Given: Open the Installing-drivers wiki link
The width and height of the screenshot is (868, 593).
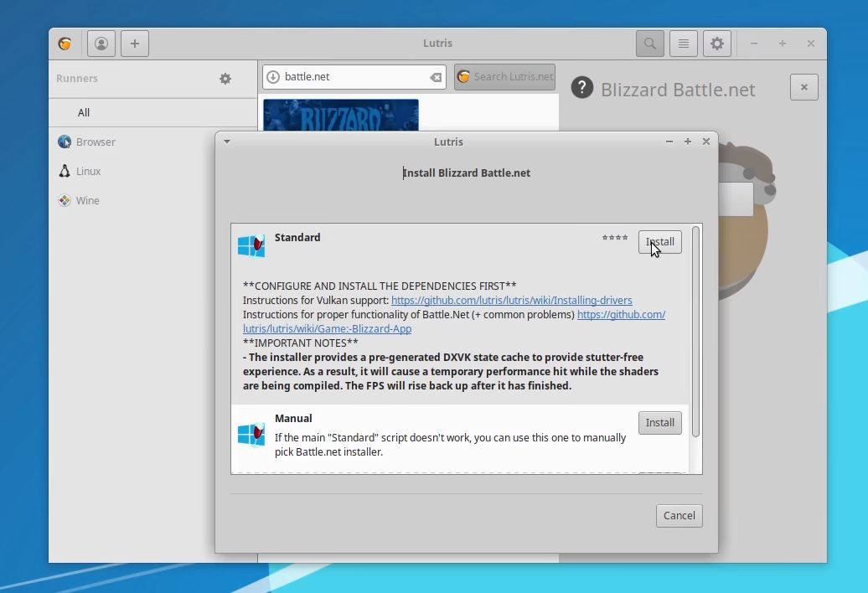Looking at the screenshot, I should 511,301.
